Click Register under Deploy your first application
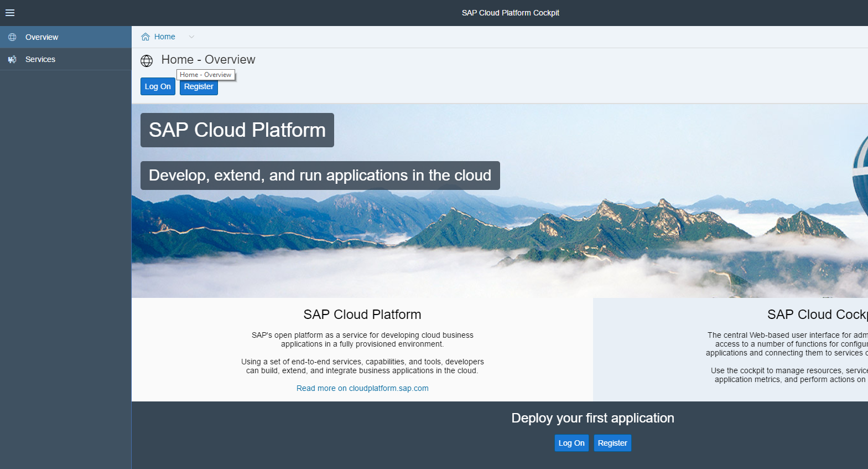 [612, 443]
